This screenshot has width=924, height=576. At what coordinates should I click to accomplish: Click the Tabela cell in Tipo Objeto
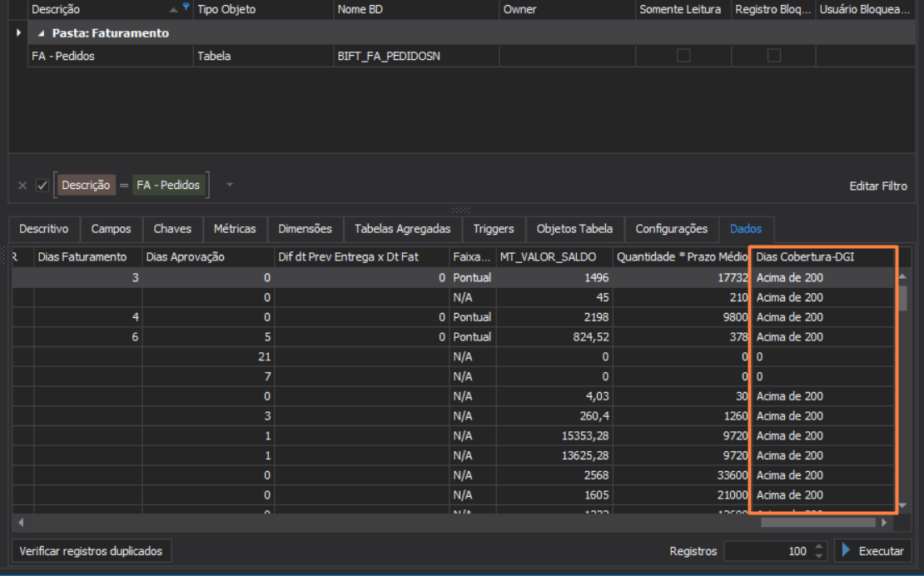263,56
